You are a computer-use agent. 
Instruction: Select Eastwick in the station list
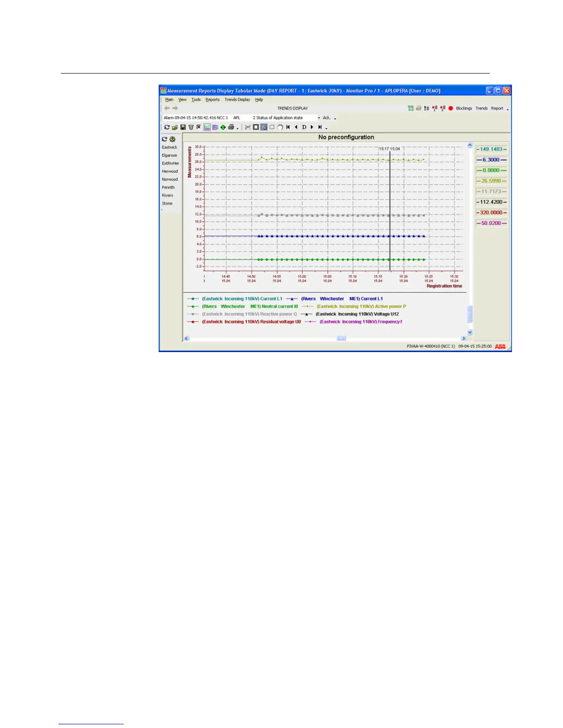point(169,148)
